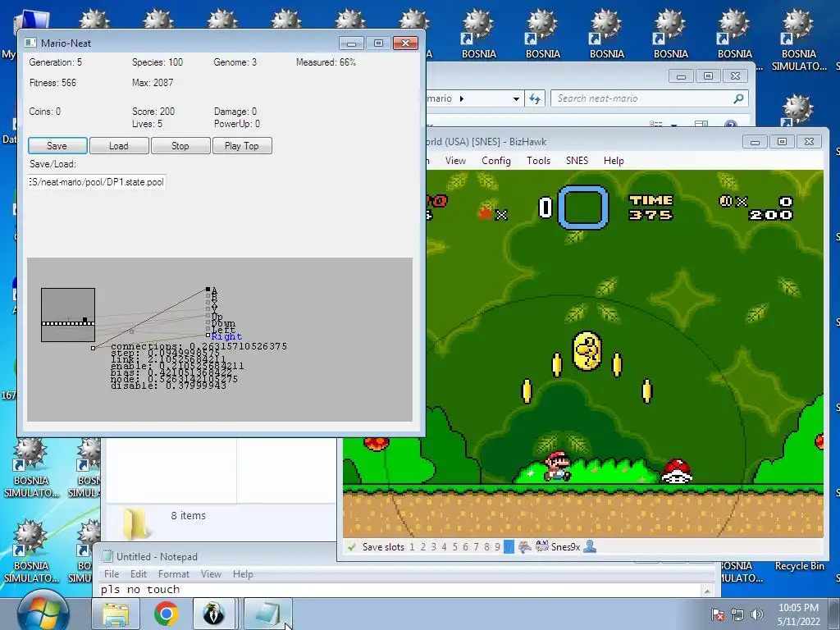Open the BizHawk taskbar button
This screenshot has height=630, width=840.
click(x=214, y=614)
